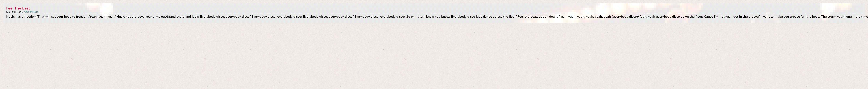Screen dimensions: 868x89
Task: Click the "исполнитель:" label text
Action: point(15,12)
